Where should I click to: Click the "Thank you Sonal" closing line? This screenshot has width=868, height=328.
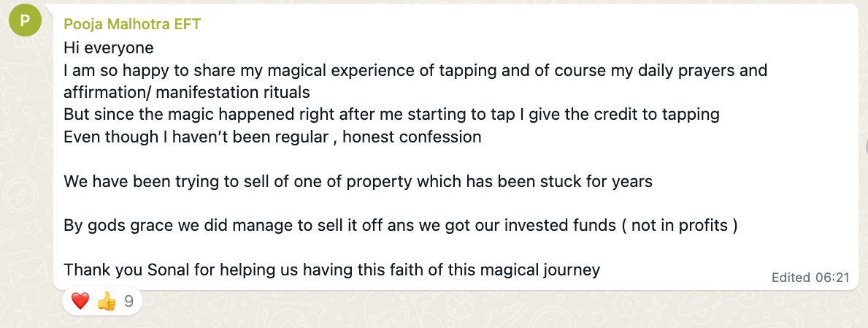331,270
